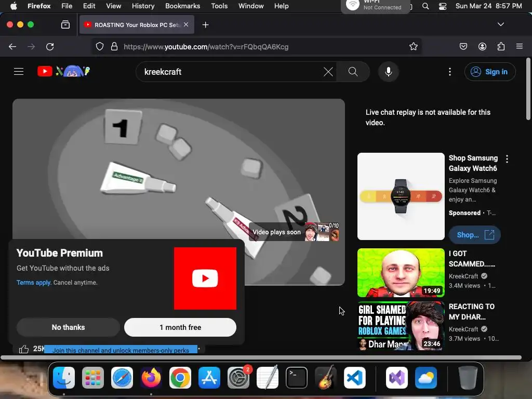Save page to Pocket
The image size is (532, 399).
point(463,46)
